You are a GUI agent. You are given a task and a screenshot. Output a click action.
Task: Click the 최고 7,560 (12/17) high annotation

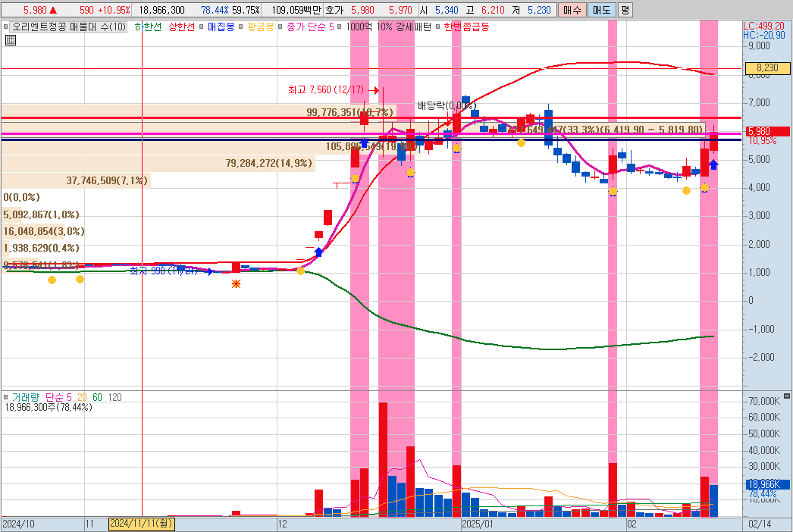[x=326, y=90]
